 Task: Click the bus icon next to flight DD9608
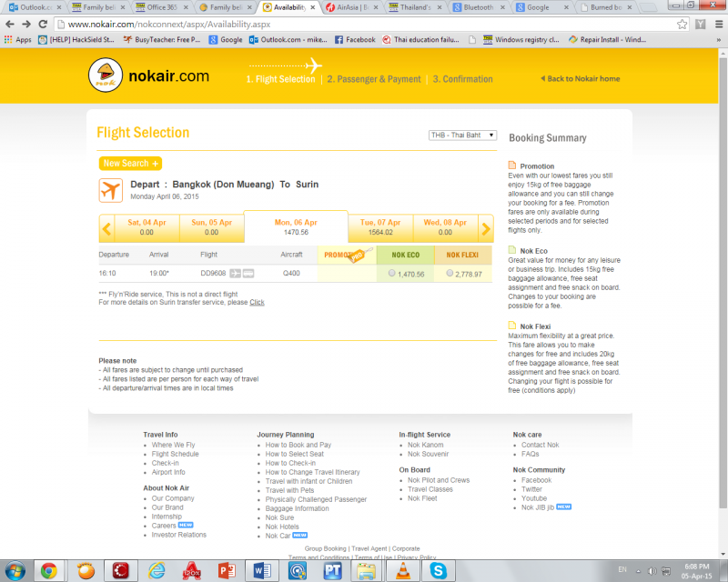(x=248, y=274)
